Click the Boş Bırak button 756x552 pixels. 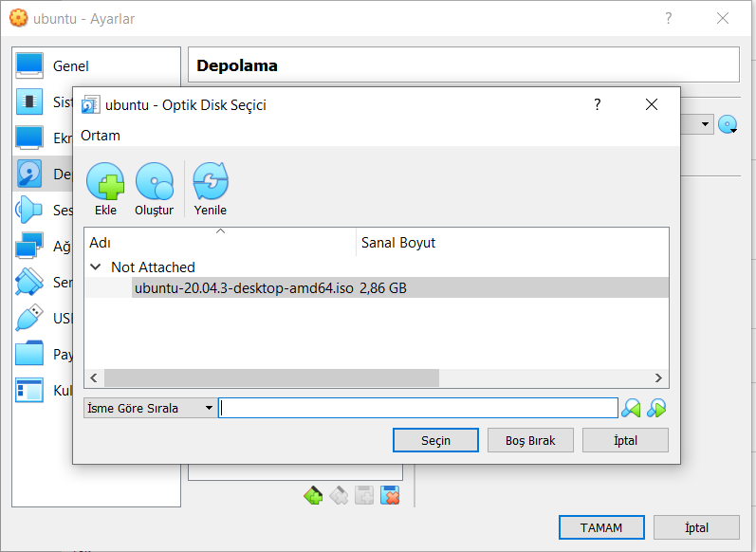(x=530, y=440)
